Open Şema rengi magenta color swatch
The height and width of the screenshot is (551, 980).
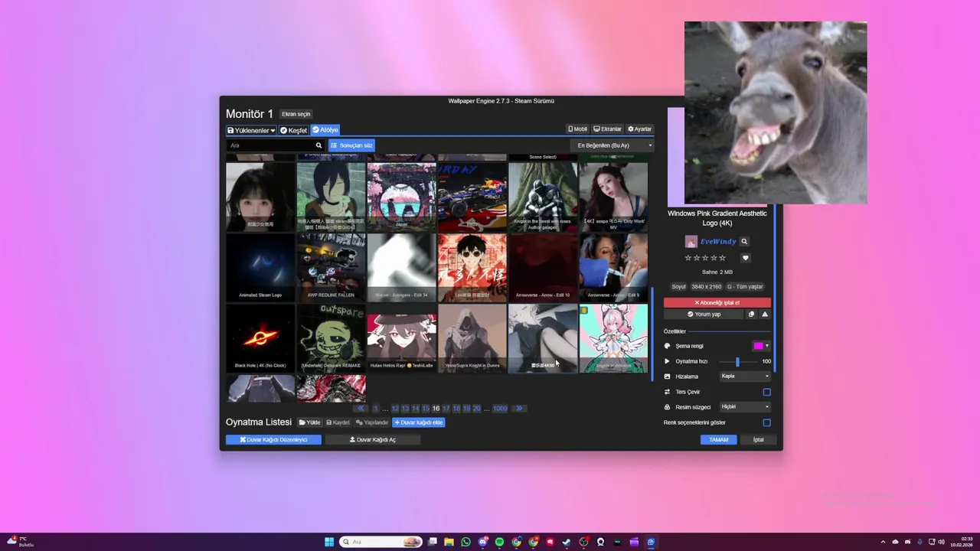pyautogui.click(x=758, y=346)
